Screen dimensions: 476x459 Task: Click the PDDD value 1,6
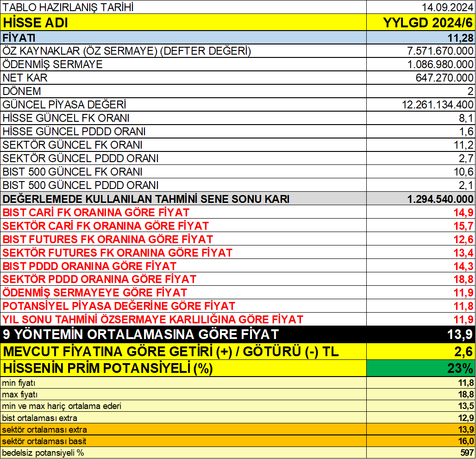(x=466, y=132)
